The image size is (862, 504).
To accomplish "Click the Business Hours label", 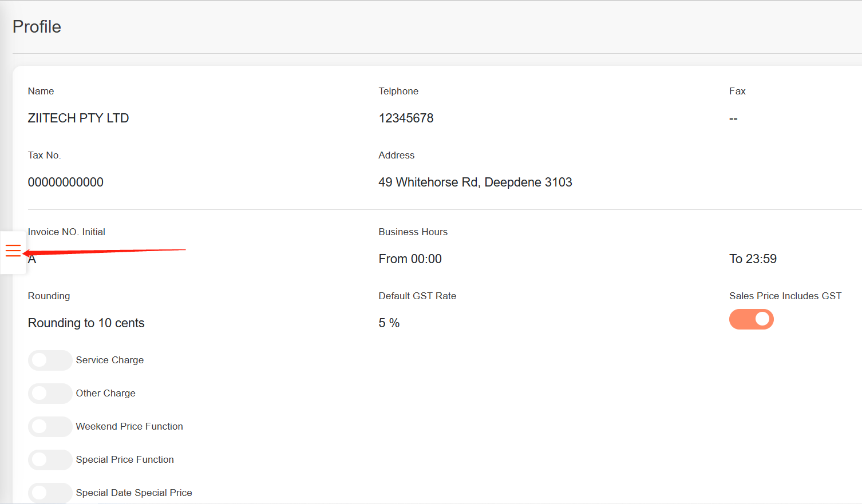I will point(413,232).
